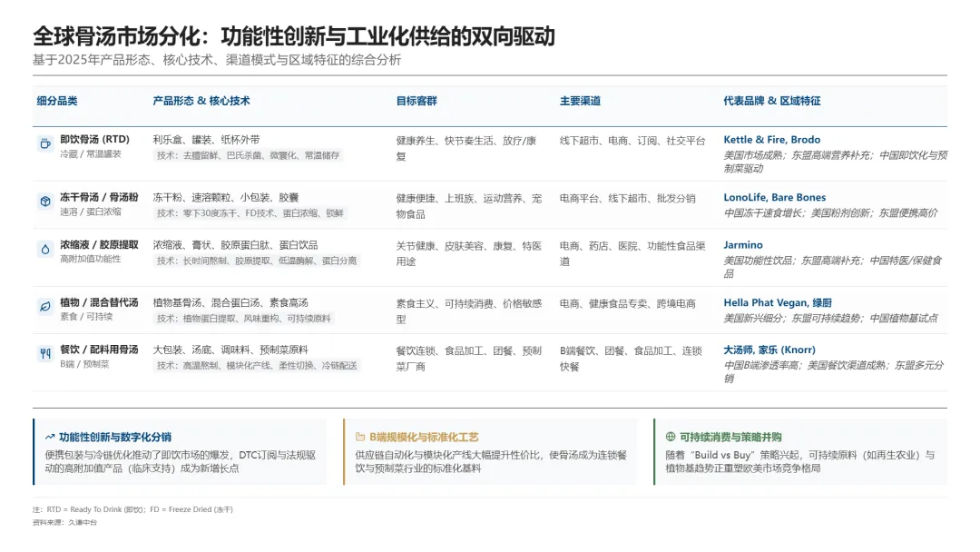Click the LonoLife, Bare Bones brand name
The image size is (980, 552).
774,196
